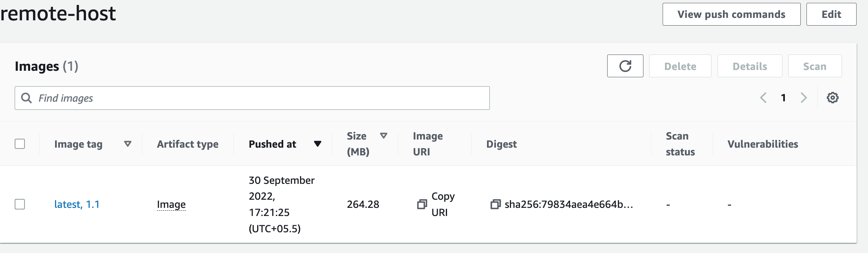Select all images via header checkbox
Screen dimensions: 868x253
point(20,144)
